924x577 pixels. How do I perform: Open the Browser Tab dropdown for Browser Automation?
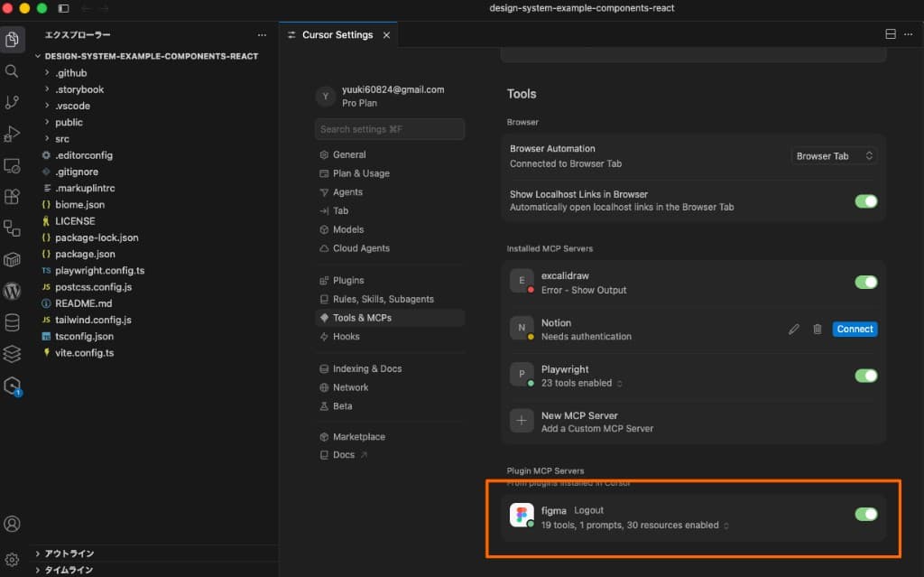[x=834, y=155]
